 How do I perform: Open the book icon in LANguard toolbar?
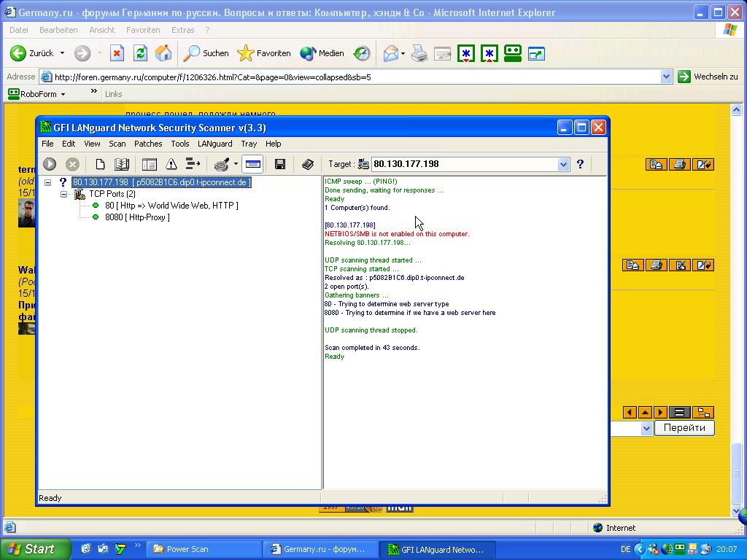click(x=122, y=164)
